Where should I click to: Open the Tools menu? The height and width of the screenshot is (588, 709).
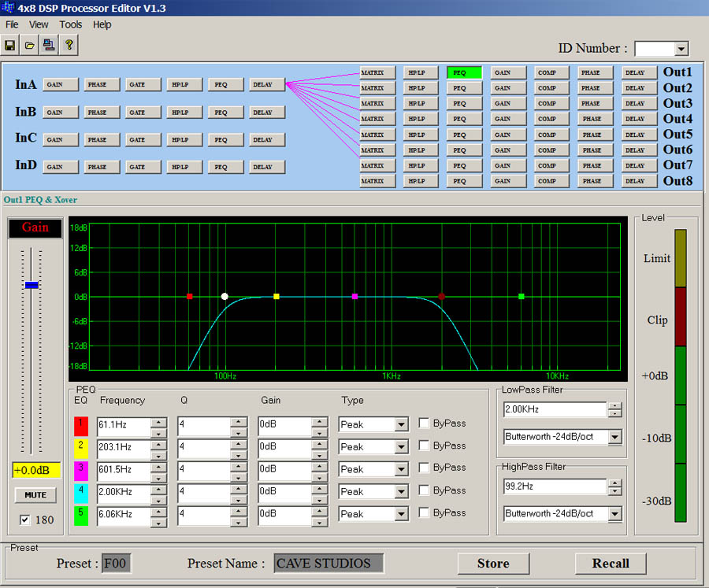click(x=70, y=24)
